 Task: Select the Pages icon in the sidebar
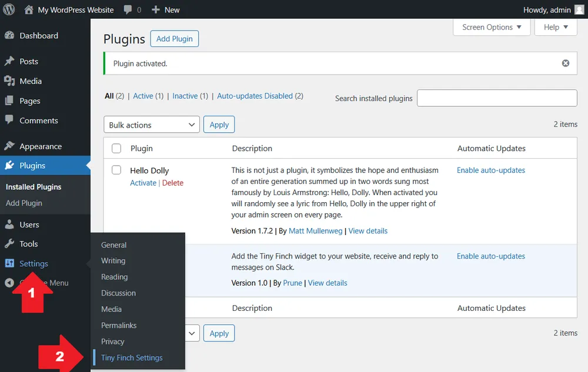pyautogui.click(x=11, y=100)
